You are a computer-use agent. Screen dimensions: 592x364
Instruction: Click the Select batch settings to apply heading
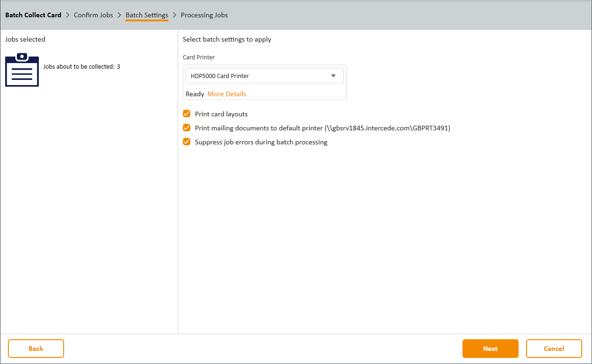pyautogui.click(x=227, y=39)
